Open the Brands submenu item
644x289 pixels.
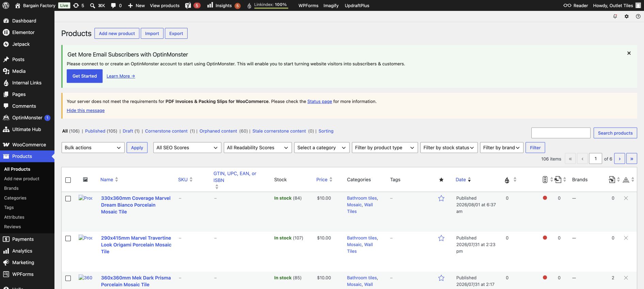pyautogui.click(x=11, y=188)
